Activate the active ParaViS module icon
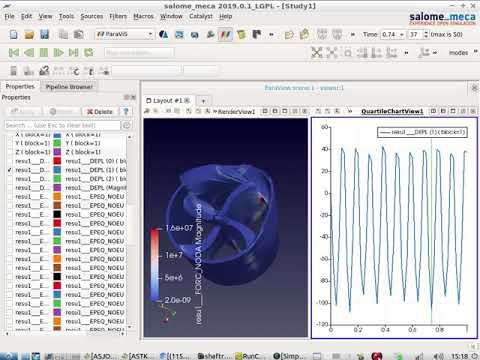 [x=225, y=34]
